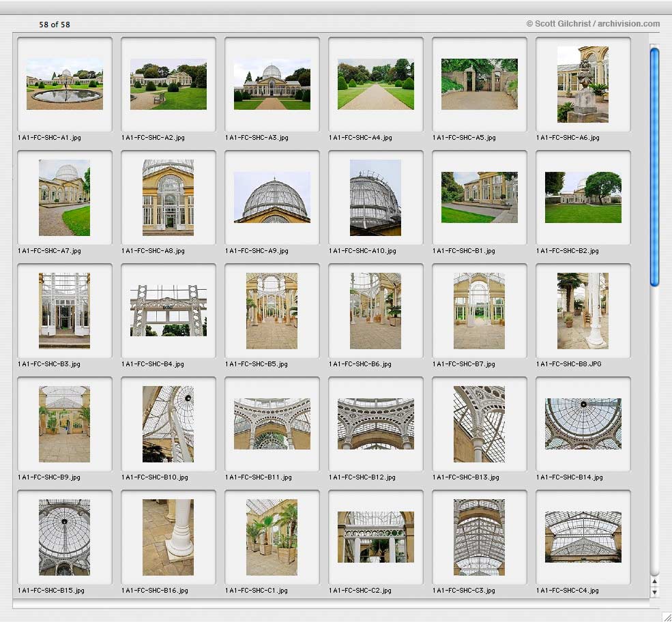Screen dimensions: 672x622
Task: Select thumbnail 1A1-FC-SHC-C1.jpg palm planters
Action: [x=272, y=537]
